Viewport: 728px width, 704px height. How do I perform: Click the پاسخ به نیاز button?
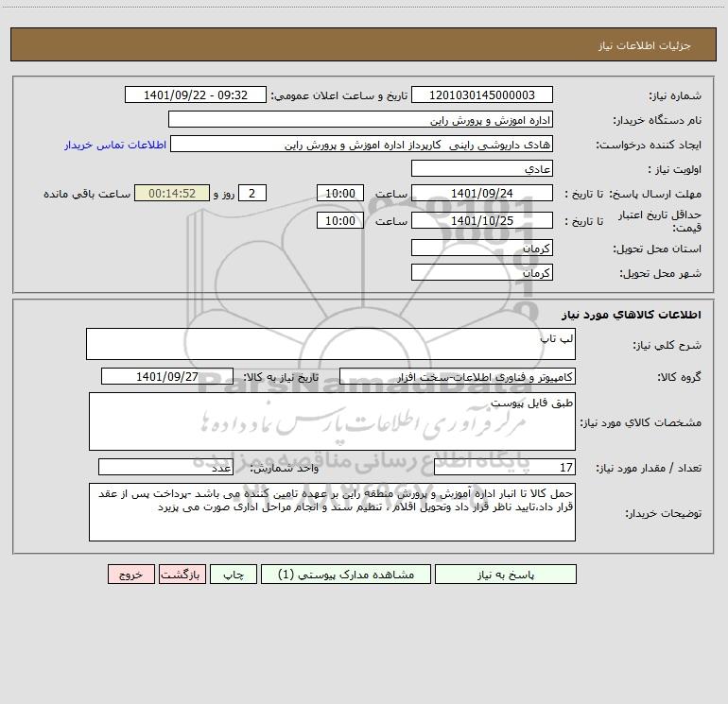click(x=506, y=574)
